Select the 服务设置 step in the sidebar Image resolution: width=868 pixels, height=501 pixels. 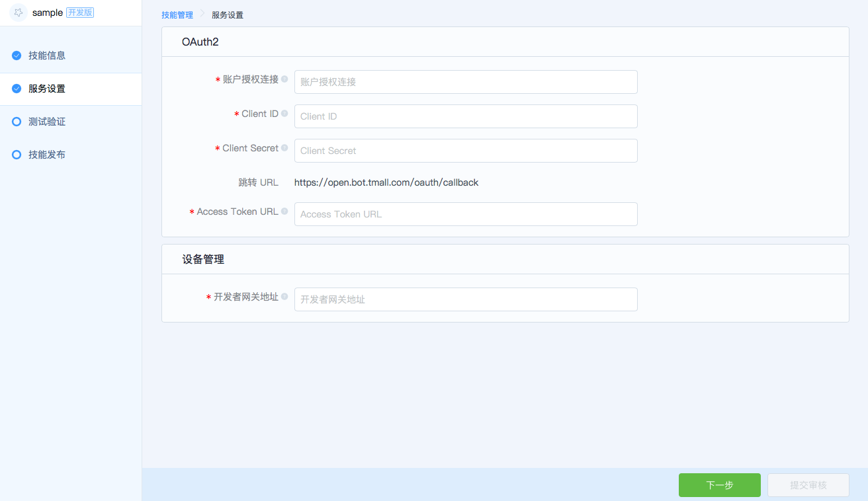(x=71, y=89)
